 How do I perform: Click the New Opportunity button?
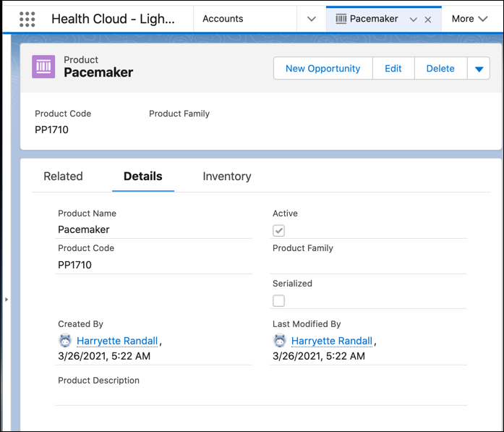coord(323,69)
